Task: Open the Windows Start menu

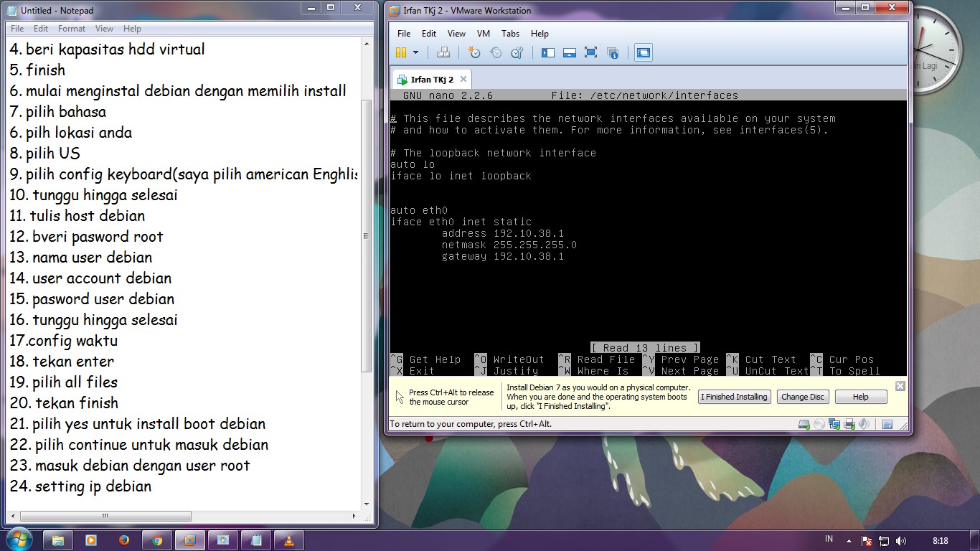Action: 18,540
